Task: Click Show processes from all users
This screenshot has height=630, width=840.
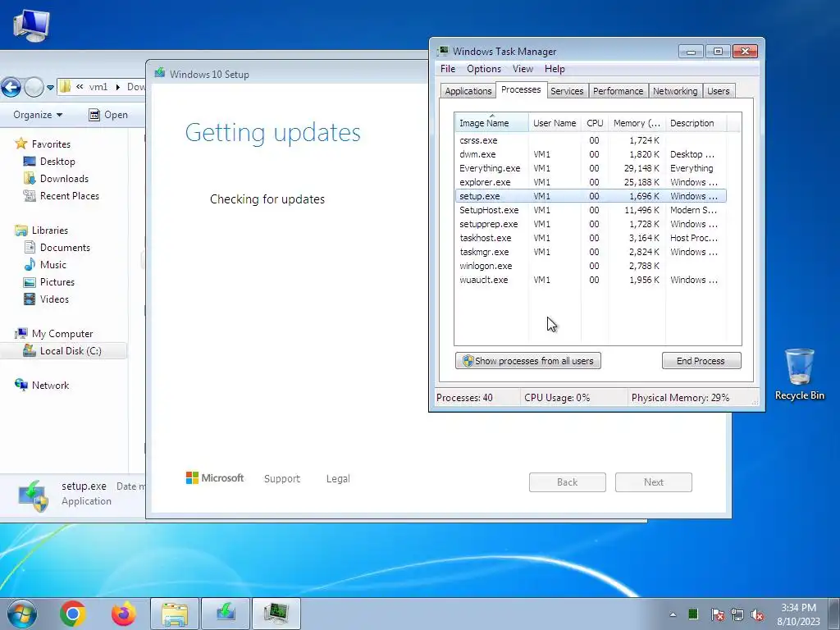Action: tap(527, 361)
